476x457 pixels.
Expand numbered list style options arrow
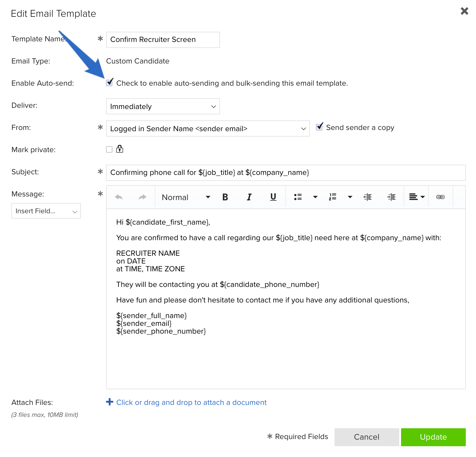tap(350, 197)
